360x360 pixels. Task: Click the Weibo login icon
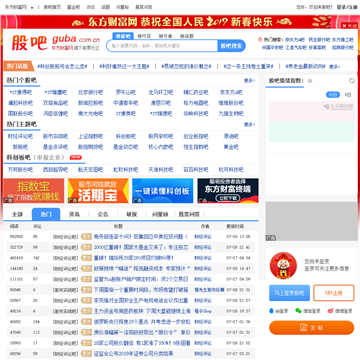(x=330, y=311)
